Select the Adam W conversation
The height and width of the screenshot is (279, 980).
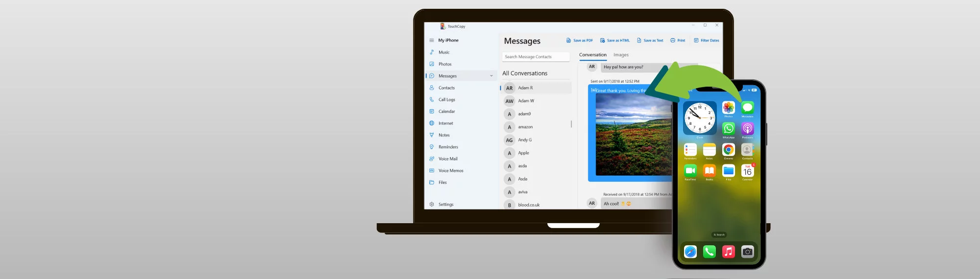click(537, 101)
